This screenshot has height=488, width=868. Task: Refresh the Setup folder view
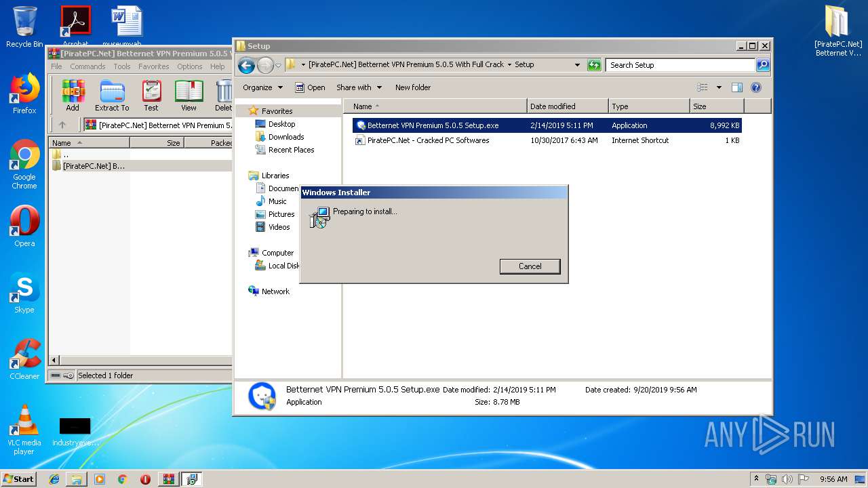(594, 65)
